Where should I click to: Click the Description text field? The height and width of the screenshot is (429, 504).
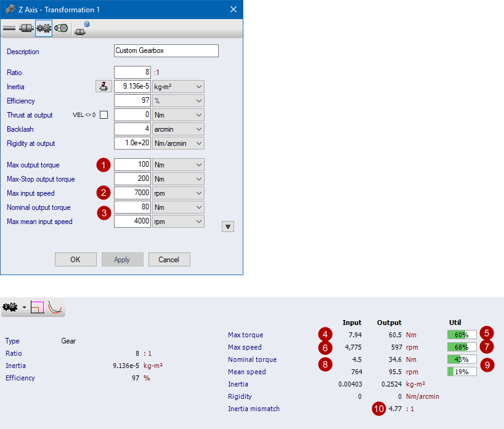[166, 51]
